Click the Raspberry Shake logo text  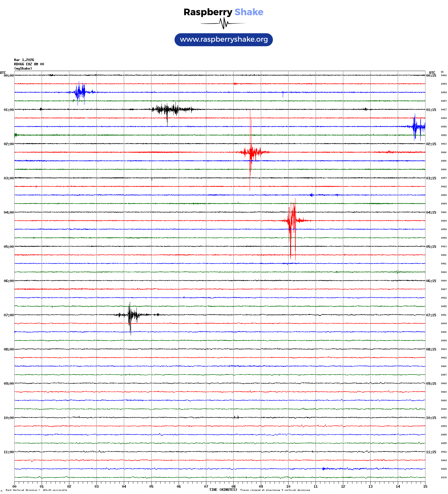tap(223, 12)
